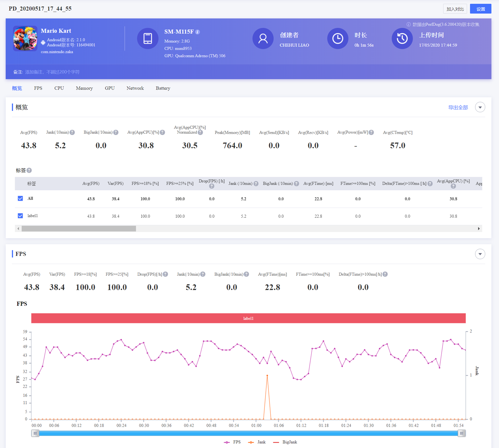Viewport: 499px width, 448px height.
Task: Click the info icon beside SM-M115F
Action: [x=198, y=32]
